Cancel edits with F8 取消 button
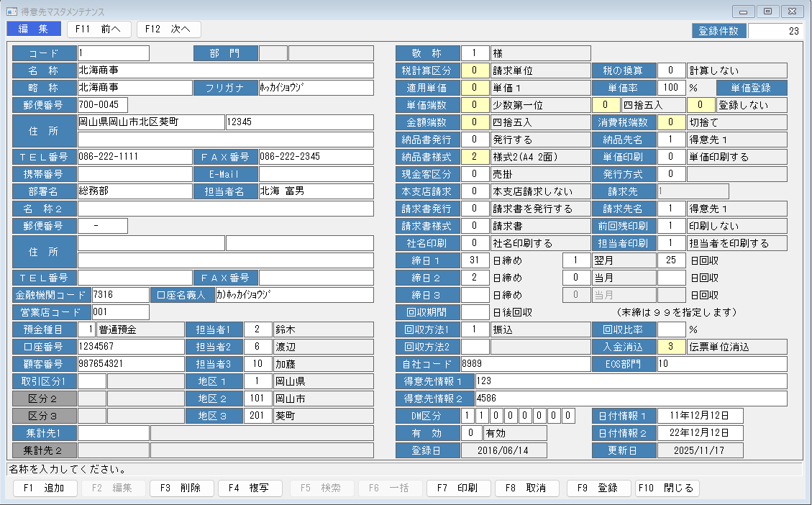The width and height of the screenshot is (812, 505). (526, 488)
